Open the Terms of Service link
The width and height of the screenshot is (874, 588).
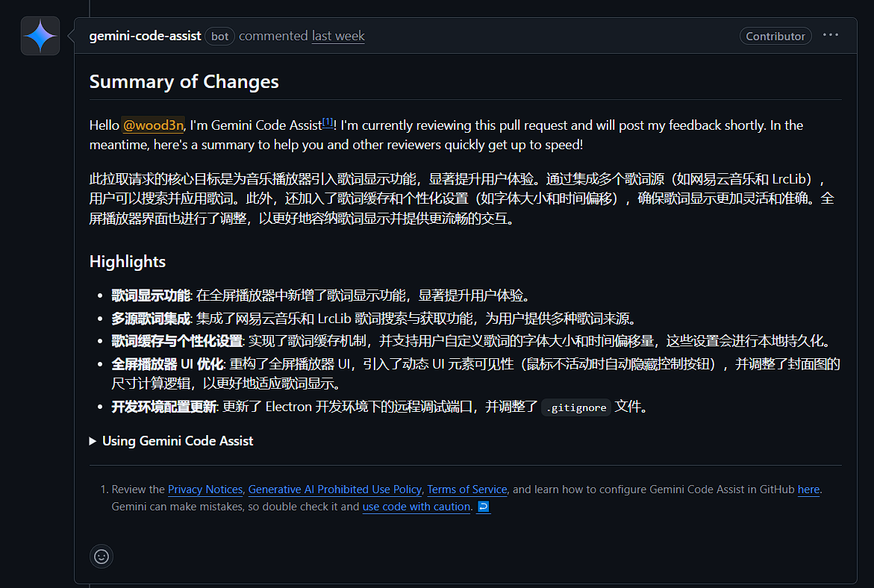[467, 490]
